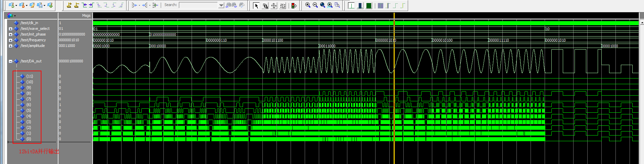The width and height of the screenshot is (644, 164).
Task: Click the Msgs column header
Action: [x=86, y=15]
